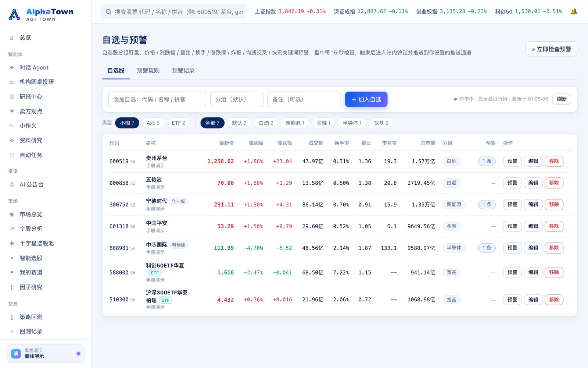Click the search magnifier icon
Screen dimensions: 588x368
tap(108, 12)
